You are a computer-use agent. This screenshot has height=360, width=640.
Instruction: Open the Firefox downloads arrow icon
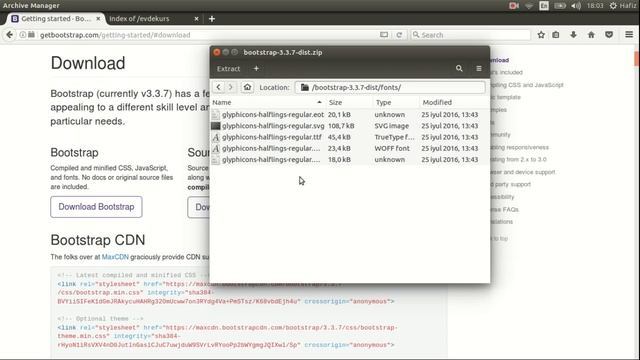click(x=573, y=35)
